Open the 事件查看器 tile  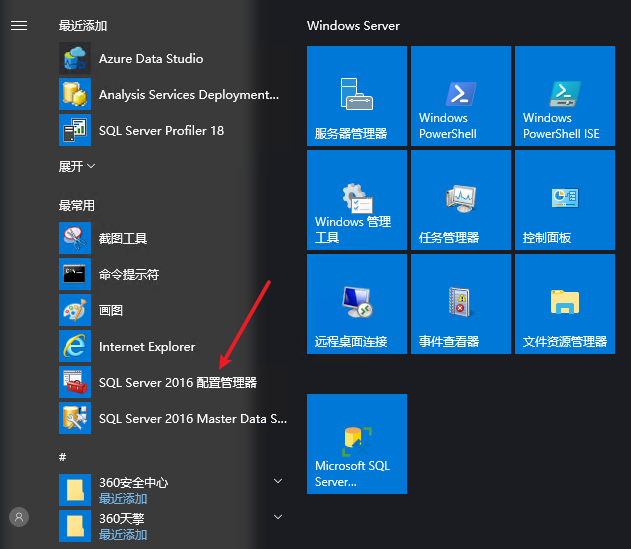(461, 304)
